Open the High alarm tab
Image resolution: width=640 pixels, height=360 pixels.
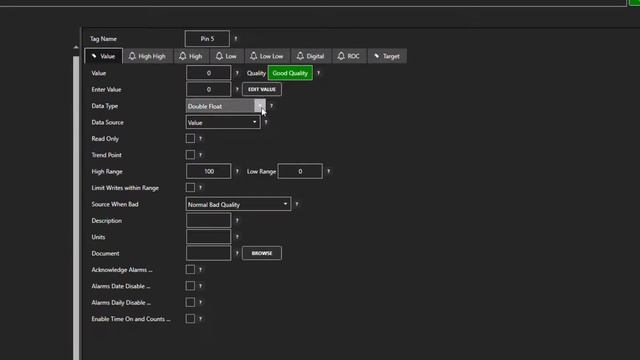coord(191,56)
